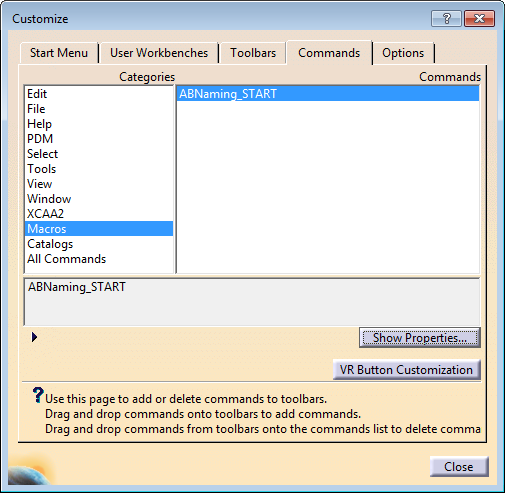The image size is (505, 493).
Task: Expand the black triangle disclosure arrow
Action: (34, 337)
